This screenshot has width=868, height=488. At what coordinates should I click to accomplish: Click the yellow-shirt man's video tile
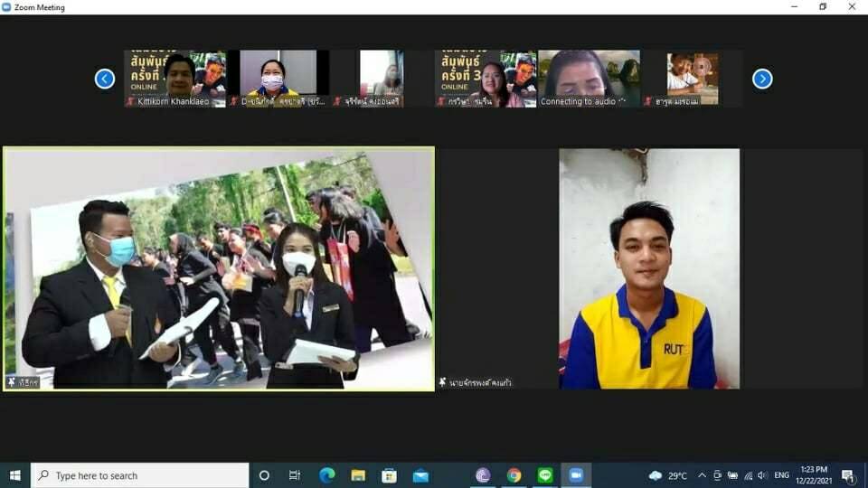pyautogui.click(x=649, y=268)
